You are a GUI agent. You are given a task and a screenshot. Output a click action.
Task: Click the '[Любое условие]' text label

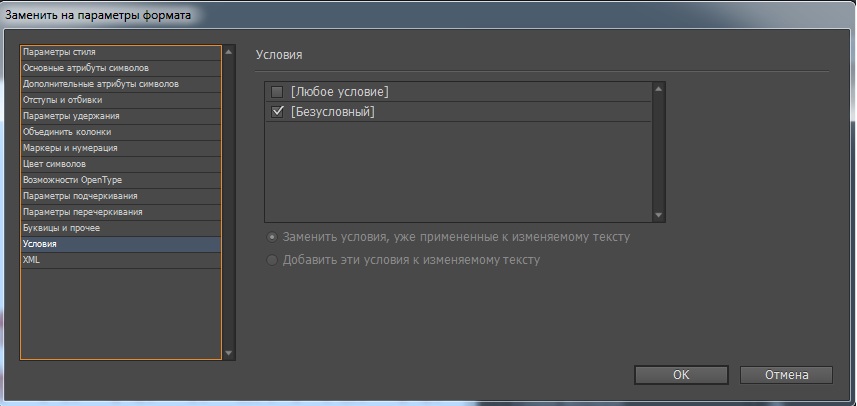click(339, 92)
